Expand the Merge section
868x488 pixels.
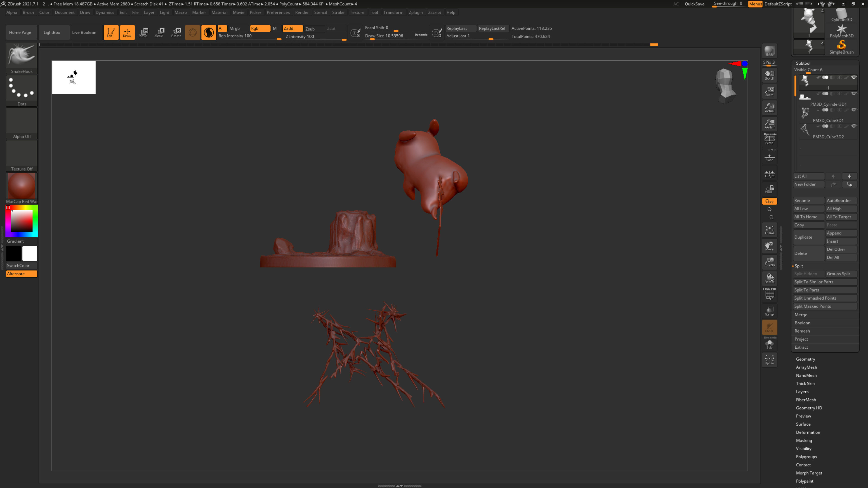(x=801, y=314)
